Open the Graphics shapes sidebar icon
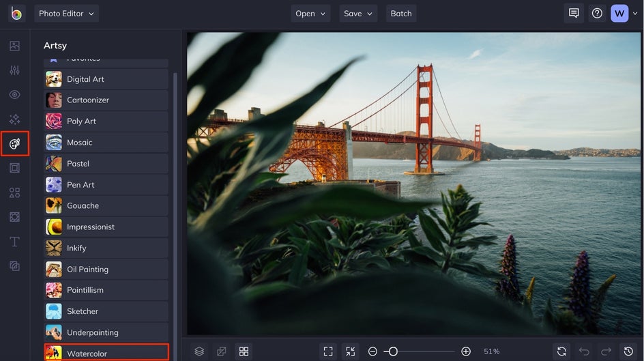The image size is (644, 361). tap(15, 192)
